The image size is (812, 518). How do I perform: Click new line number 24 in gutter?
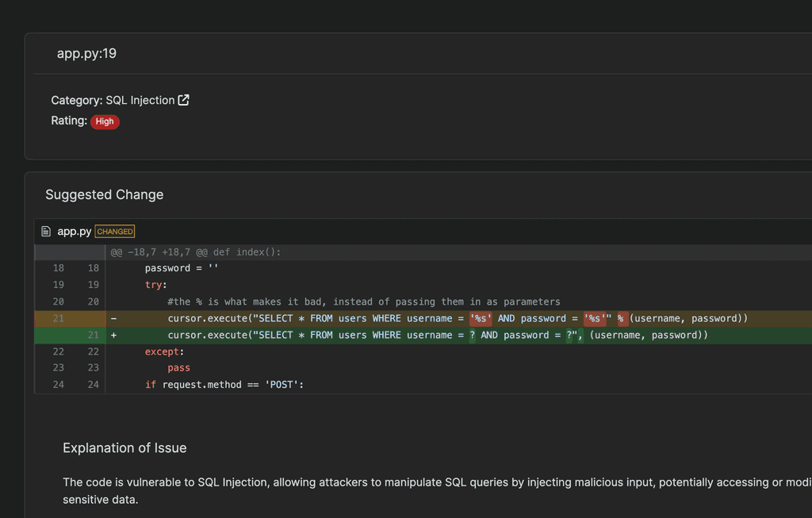coord(94,385)
